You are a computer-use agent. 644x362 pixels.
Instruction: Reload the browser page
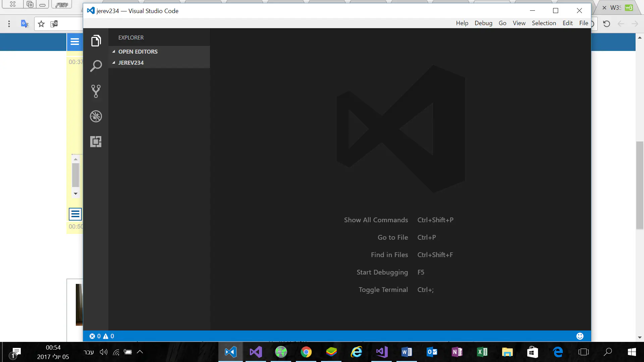click(x=606, y=24)
